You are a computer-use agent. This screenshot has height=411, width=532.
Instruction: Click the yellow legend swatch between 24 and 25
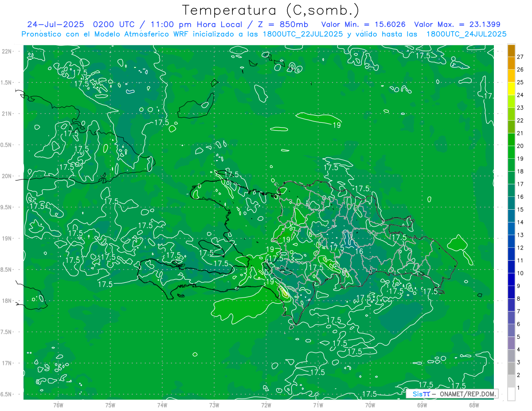tap(511, 89)
